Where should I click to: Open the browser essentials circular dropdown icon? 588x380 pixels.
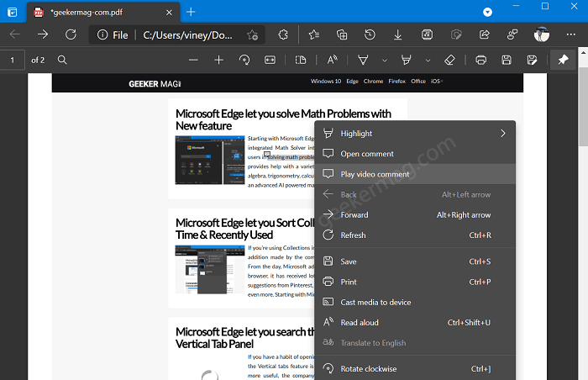click(487, 13)
